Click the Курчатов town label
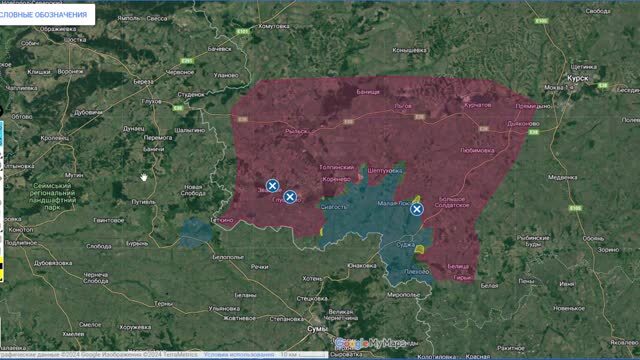The width and height of the screenshot is (640, 360). click(478, 105)
